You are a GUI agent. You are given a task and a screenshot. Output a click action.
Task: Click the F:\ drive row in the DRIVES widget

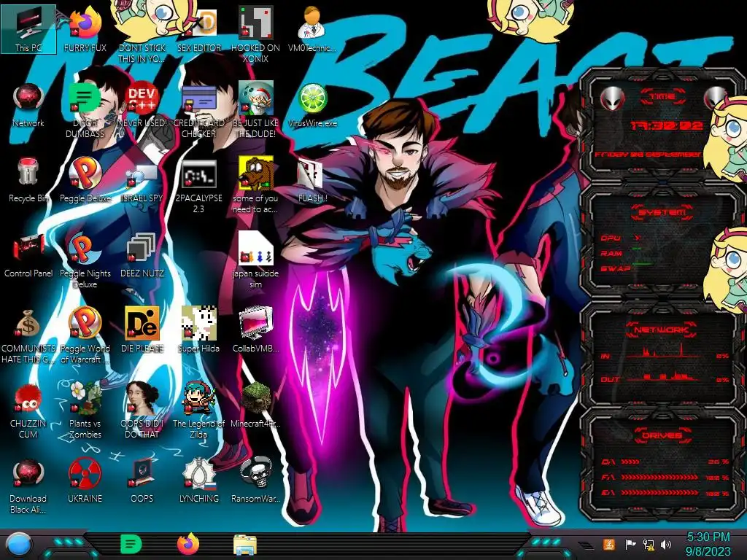coord(665,477)
